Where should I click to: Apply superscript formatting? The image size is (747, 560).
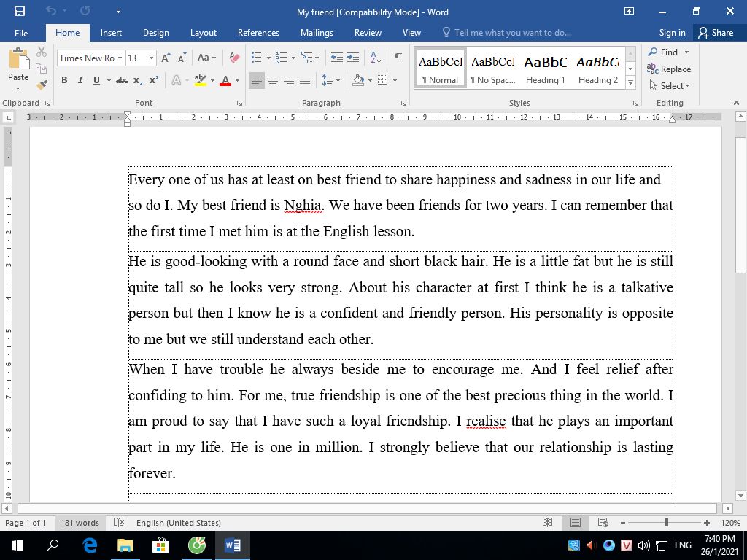(x=153, y=80)
